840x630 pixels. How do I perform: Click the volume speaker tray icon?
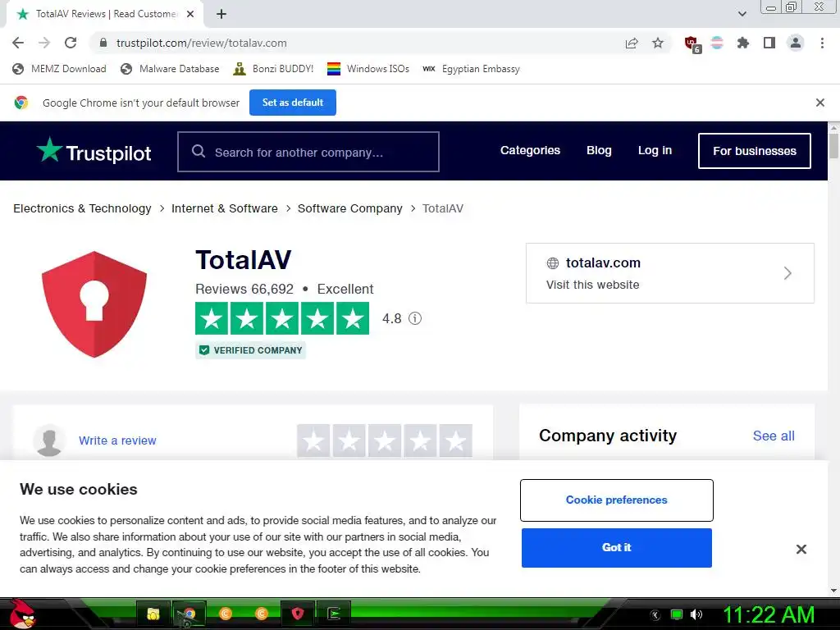[x=696, y=614]
